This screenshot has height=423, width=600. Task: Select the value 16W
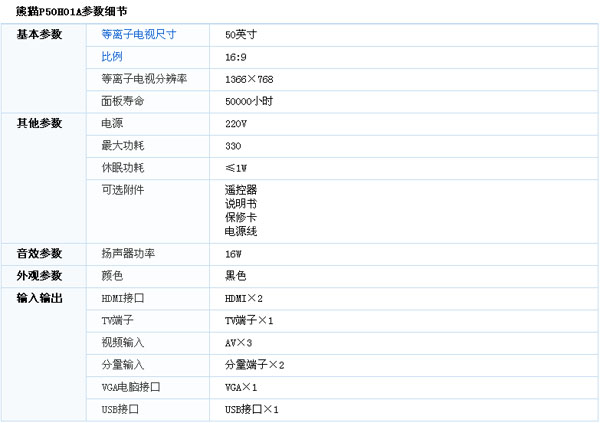tap(233, 254)
